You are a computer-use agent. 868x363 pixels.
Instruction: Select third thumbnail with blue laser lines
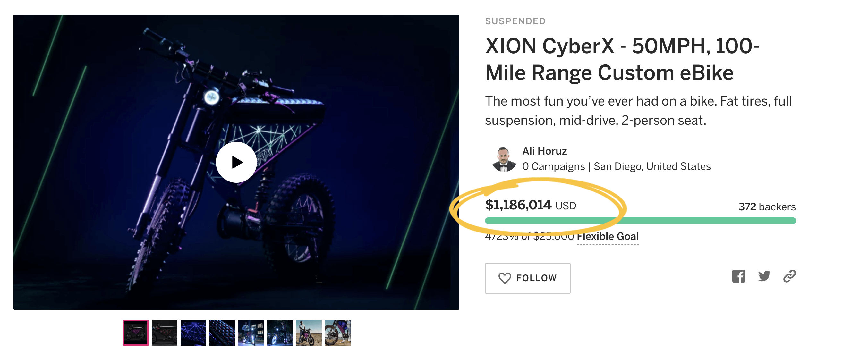click(193, 333)
